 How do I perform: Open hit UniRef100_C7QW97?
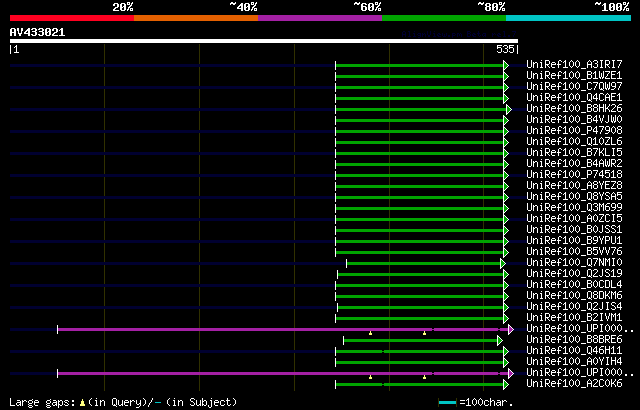click(x=574, y=86)
